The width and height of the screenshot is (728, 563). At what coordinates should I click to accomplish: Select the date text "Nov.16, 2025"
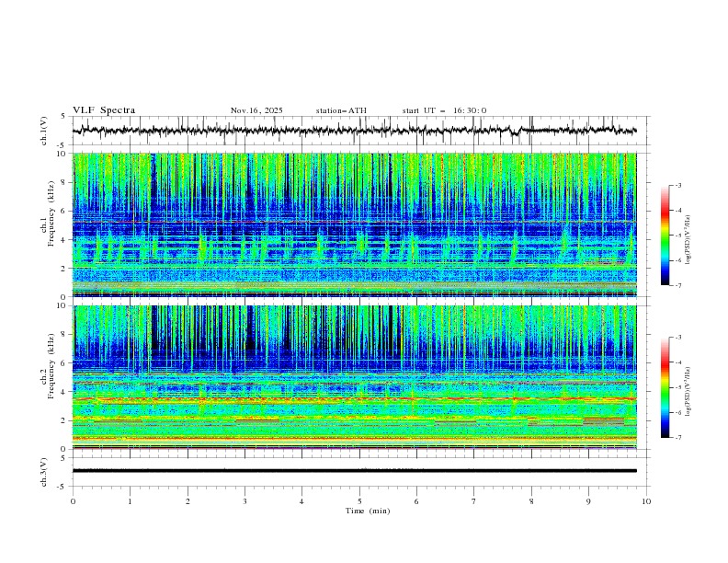pyautogui.click(x=256, y=110)
